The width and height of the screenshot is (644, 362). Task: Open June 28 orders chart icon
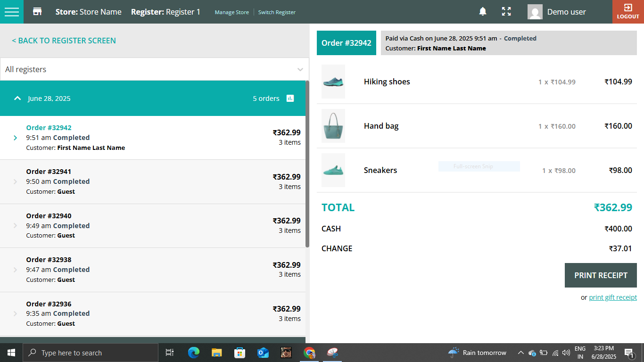(290, 99)
